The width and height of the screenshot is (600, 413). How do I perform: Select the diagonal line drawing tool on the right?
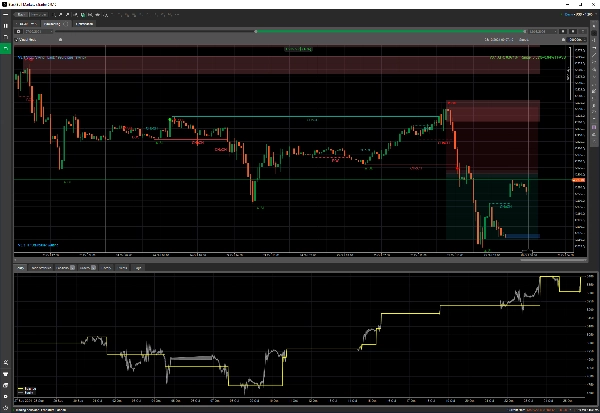pyautogui.click(x=594, y=55)
